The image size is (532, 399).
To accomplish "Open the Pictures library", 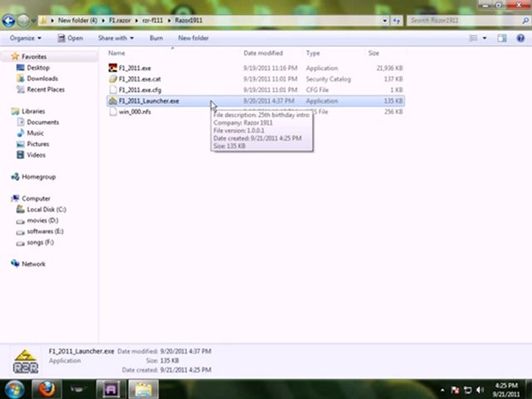I will click(x=38, y=144).
